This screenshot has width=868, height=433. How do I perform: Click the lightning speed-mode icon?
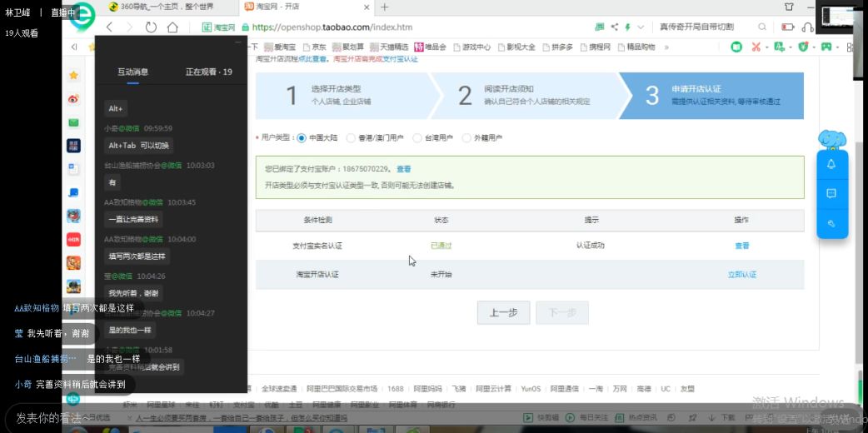pyautogui.click(x=628, y=27)
